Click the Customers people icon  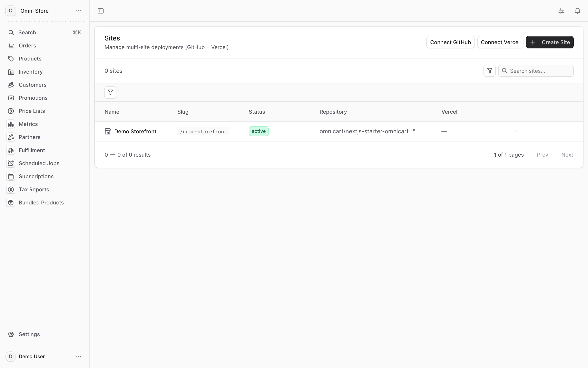pos(11,85)
